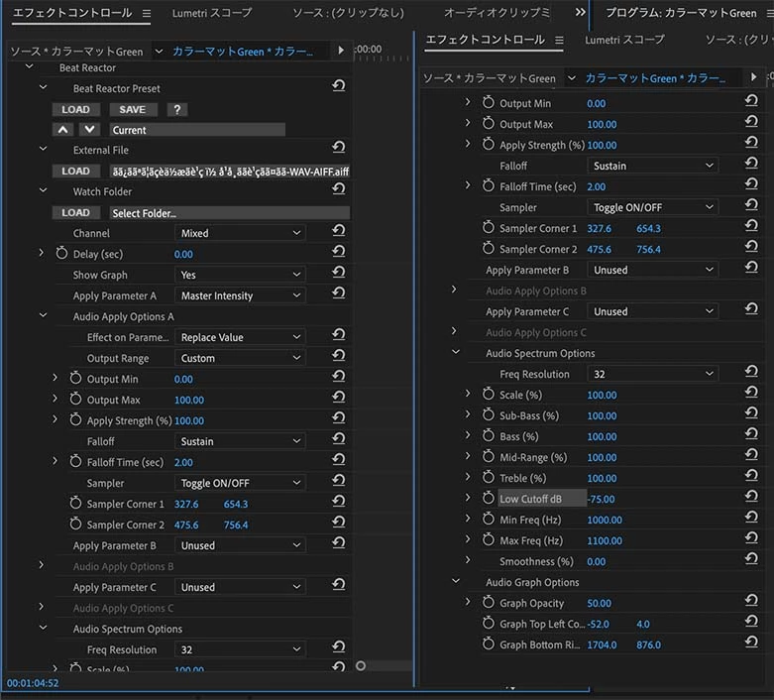Reset Apply Parameter A in left panel
Image resolution: width=774 pixels, height=700 pixels.
(339, 292)
